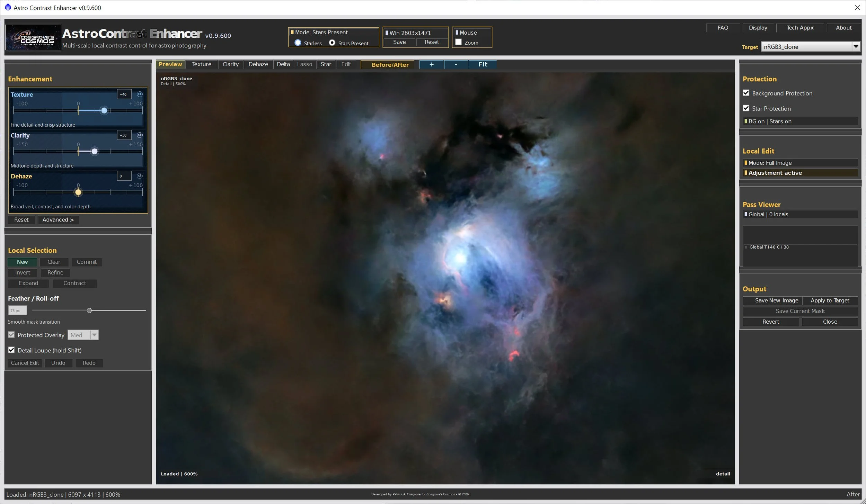The image size is (866, 504).
Task: Click the Contract selection button
Action: pyautogui.click(x=75, y=283)
